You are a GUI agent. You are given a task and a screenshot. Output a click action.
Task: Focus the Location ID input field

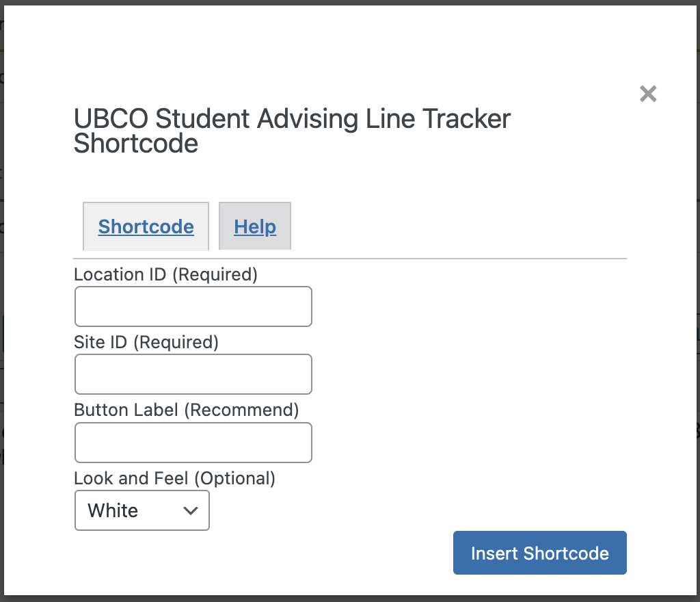(193, 306)
